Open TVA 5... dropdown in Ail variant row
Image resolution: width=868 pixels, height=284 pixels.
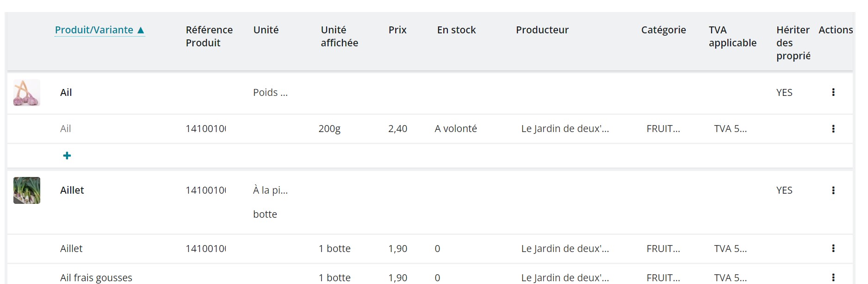point(730,129)
